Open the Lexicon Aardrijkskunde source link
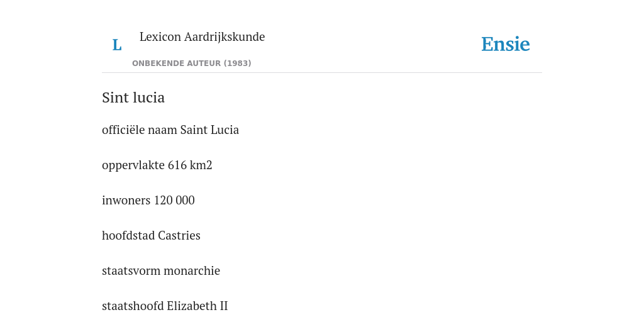The image size is (644, 322). (x=202, y=36)
